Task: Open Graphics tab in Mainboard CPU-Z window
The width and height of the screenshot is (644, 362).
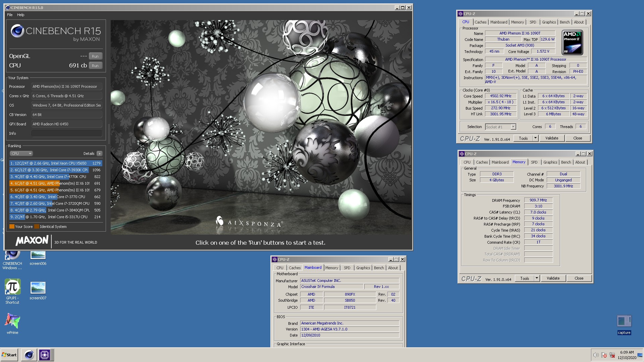Action: 363,268
